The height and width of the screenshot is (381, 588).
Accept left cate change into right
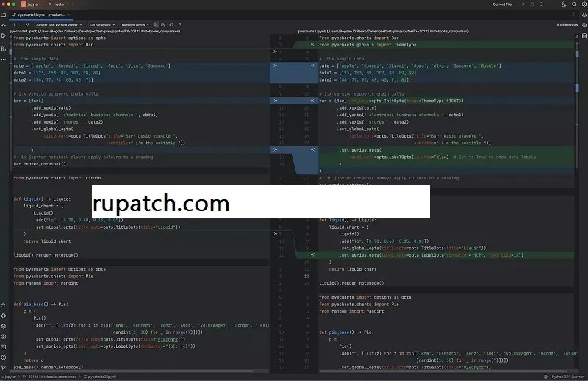tap(275, 65)
